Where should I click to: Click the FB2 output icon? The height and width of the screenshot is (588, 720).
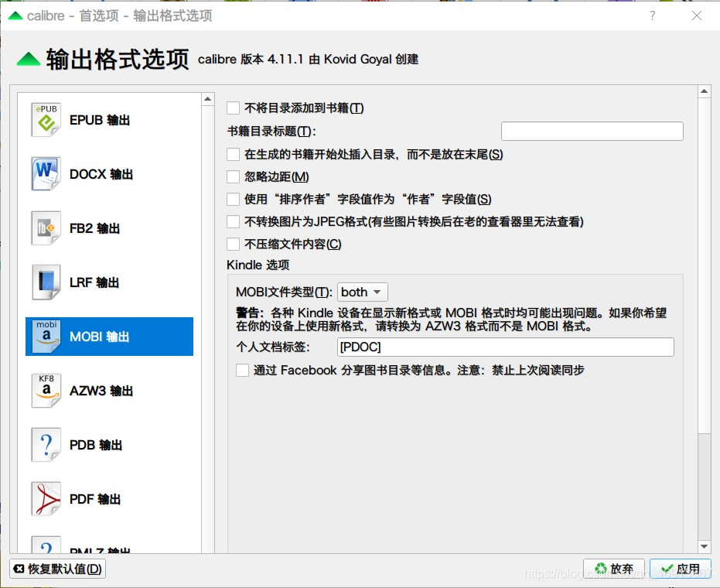(x=46, y=228)
